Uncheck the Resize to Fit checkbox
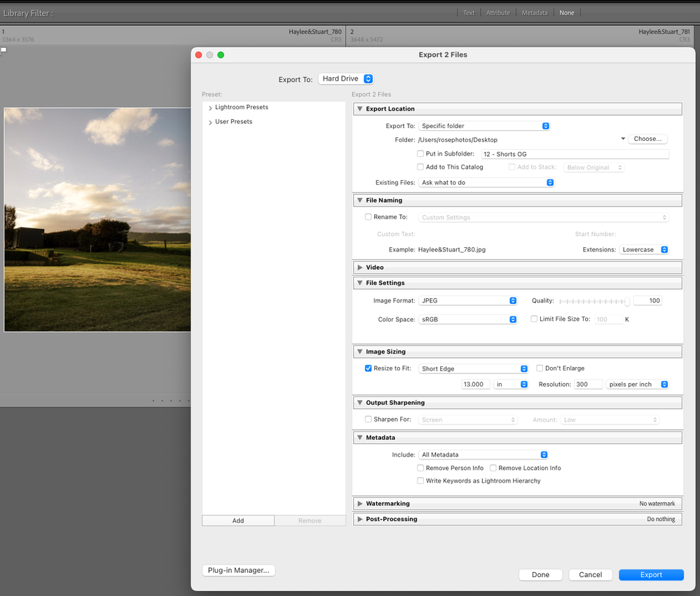The height and width of the screenshot is (596, 700). pyautogui.click(x=369, y=368)
